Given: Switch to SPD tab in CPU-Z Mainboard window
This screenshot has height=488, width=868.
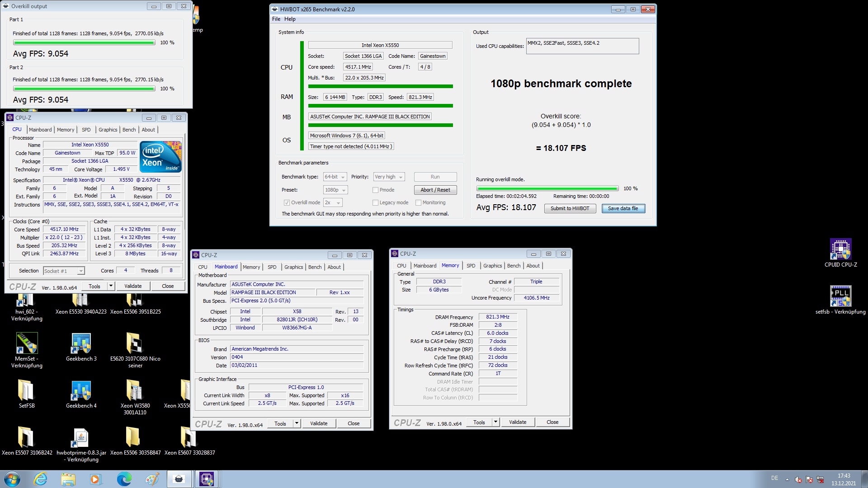Looking at the screenshot, I should coord(272,267).
